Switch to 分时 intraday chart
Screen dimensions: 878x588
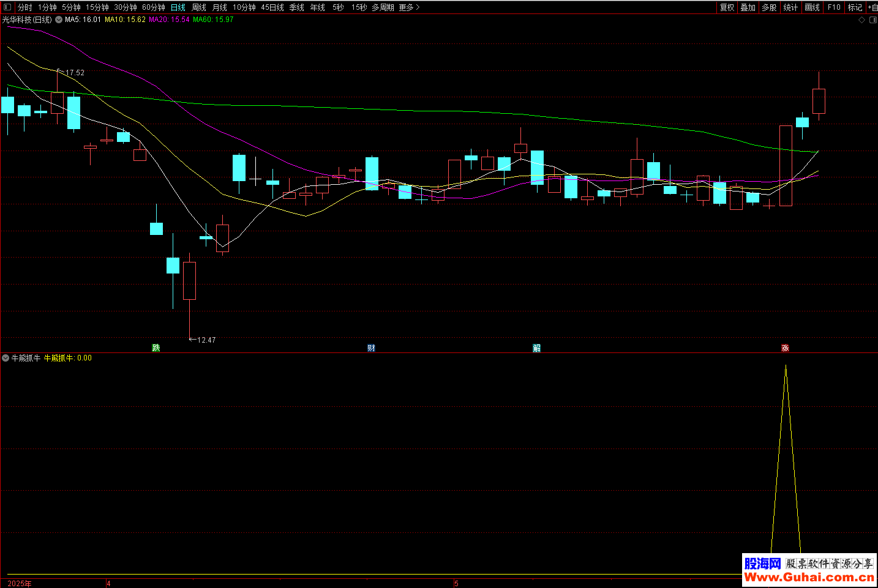pos(24,7)
